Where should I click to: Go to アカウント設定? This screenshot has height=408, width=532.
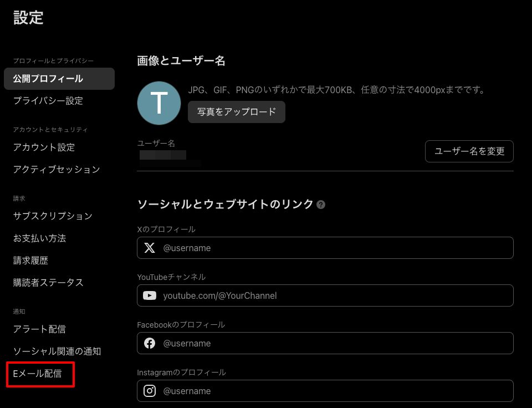click(44, 147)
